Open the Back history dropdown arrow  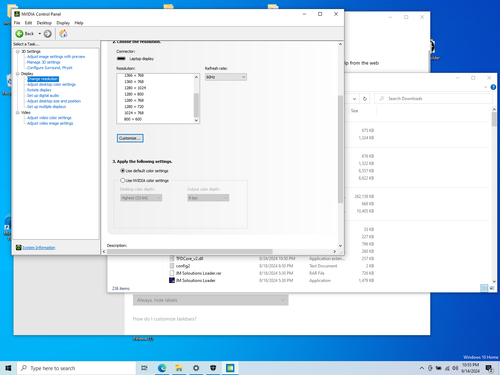click(x=39, y=34)
